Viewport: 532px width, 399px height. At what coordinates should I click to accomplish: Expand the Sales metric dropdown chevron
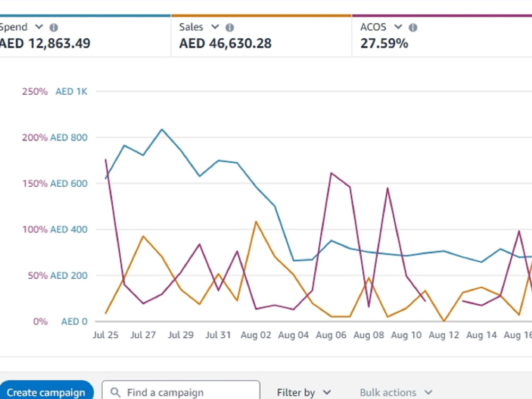pyautogui.click(x=215, y=27)
